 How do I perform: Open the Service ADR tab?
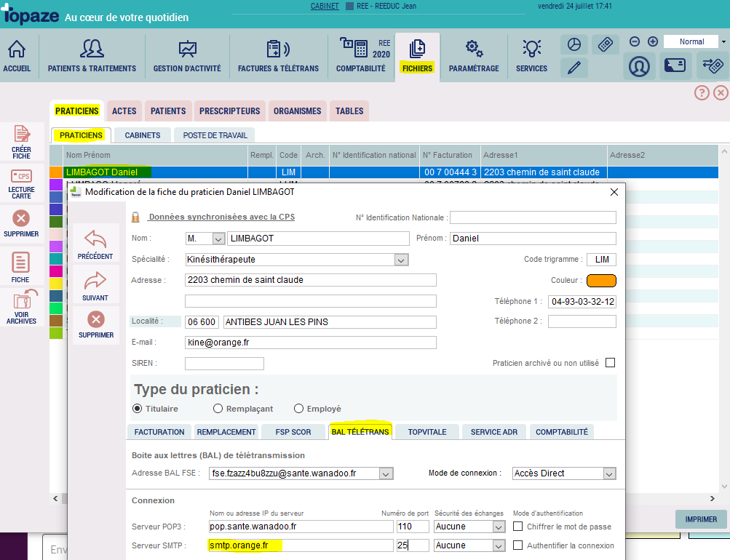pyautogui.click(x=494, y=432)
